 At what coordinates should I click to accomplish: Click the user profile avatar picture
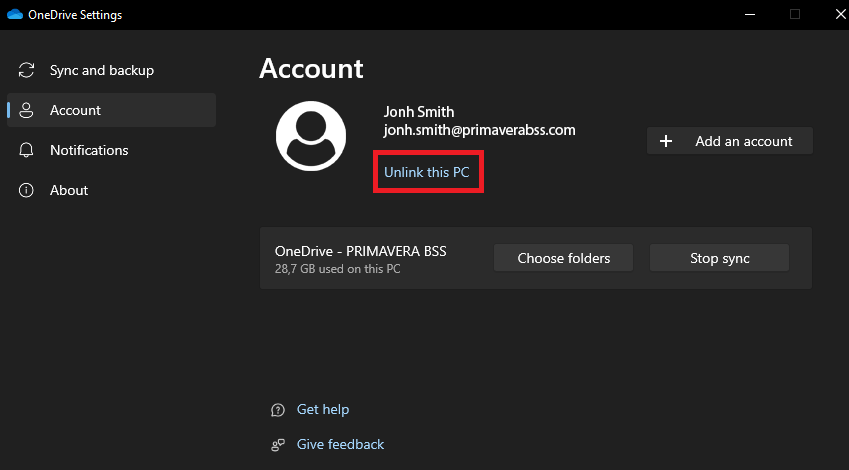[311, 136]
